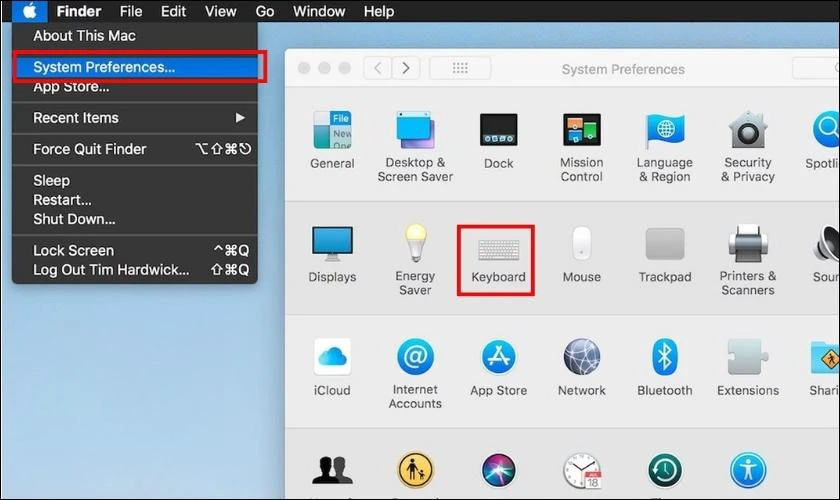Click the System Preferences search field
Viewport: 840px width, 500px height.
click(x=816, y=68)
